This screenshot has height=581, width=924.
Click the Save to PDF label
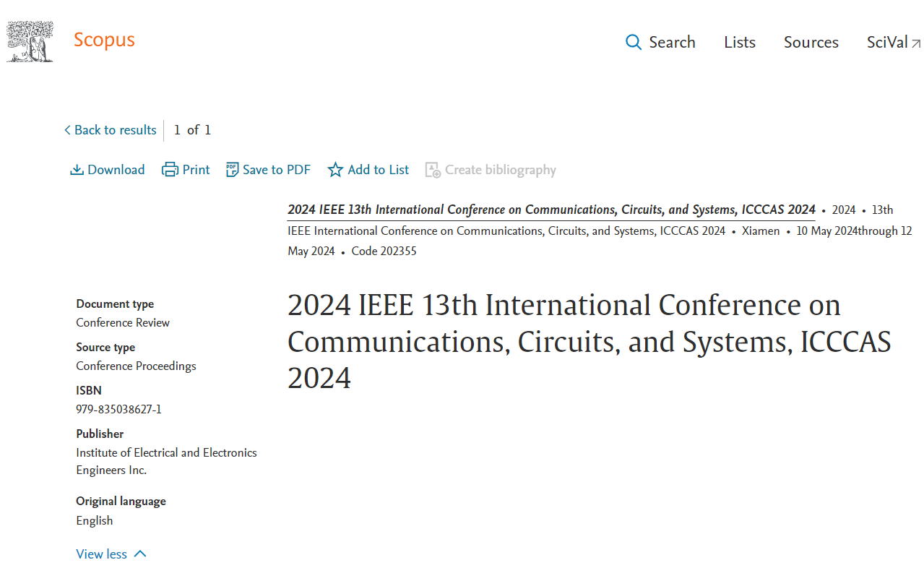(277, 170)
